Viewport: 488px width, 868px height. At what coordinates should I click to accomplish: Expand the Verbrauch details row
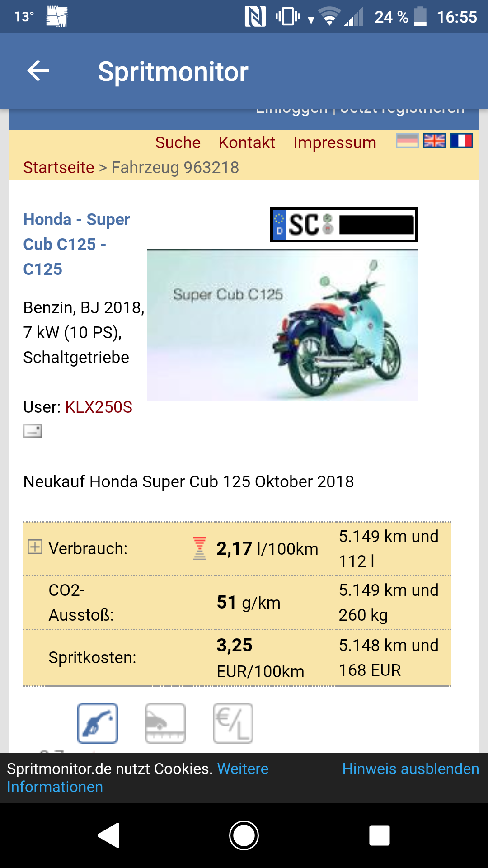click(35, 547)
